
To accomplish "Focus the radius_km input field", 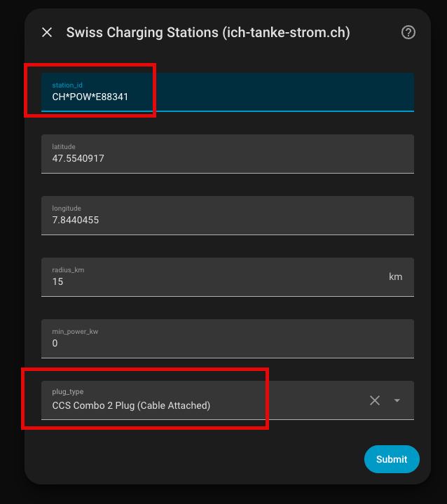I will [228, 277].
